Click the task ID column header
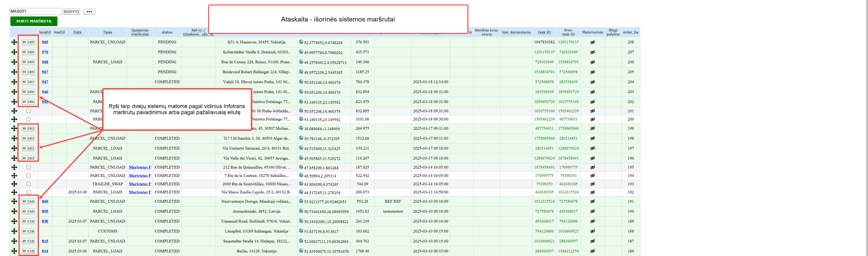 click(544, 32)
